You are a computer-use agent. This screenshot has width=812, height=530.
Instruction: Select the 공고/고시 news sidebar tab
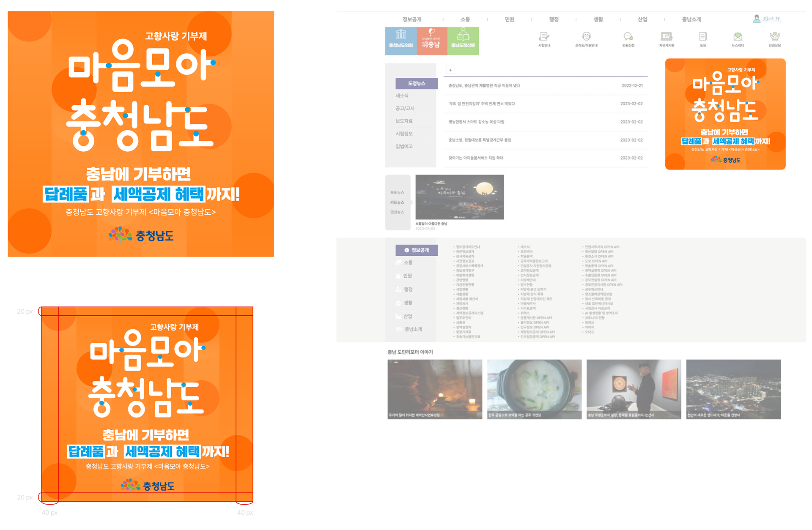point(405,109)
